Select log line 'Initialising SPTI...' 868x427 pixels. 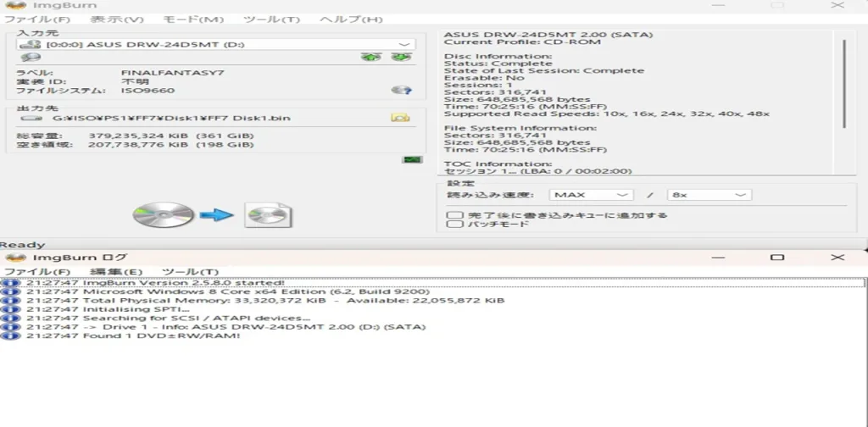tap(108, 309)
